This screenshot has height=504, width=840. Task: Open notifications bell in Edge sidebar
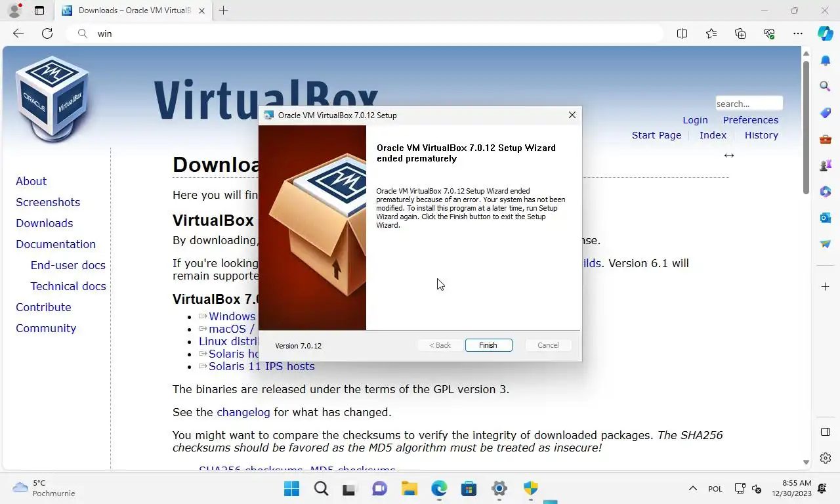coord(826,60)
